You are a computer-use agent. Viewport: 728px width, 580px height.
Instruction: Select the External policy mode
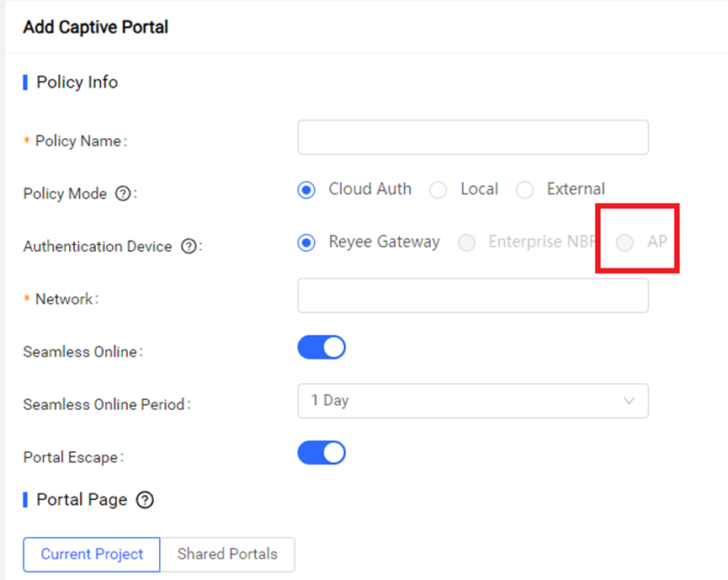click(524, 190)
